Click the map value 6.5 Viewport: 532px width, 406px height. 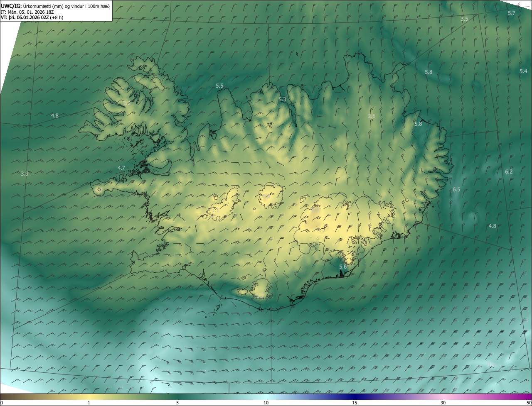[x=456, y=190]
